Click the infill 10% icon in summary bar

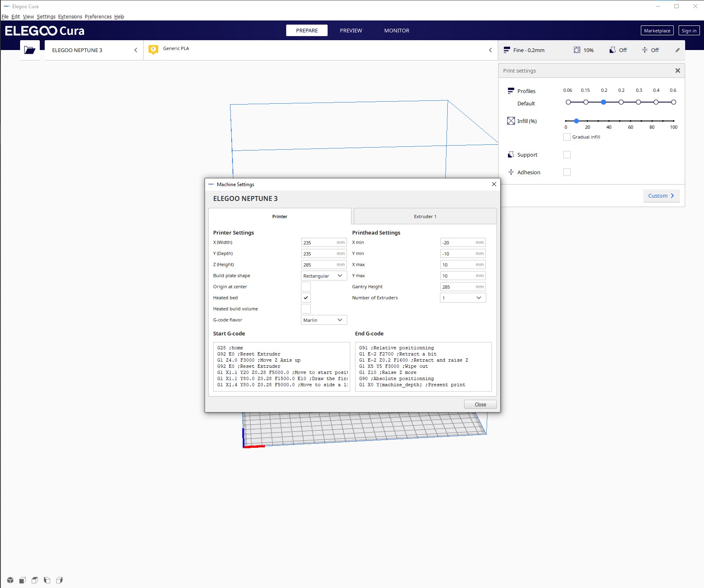[577, 50]
